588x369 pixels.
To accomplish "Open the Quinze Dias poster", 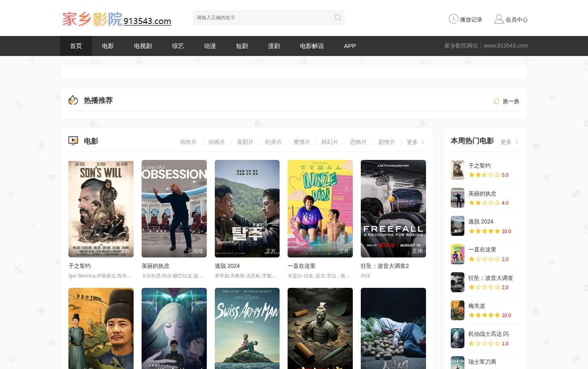I will [320, 209].
